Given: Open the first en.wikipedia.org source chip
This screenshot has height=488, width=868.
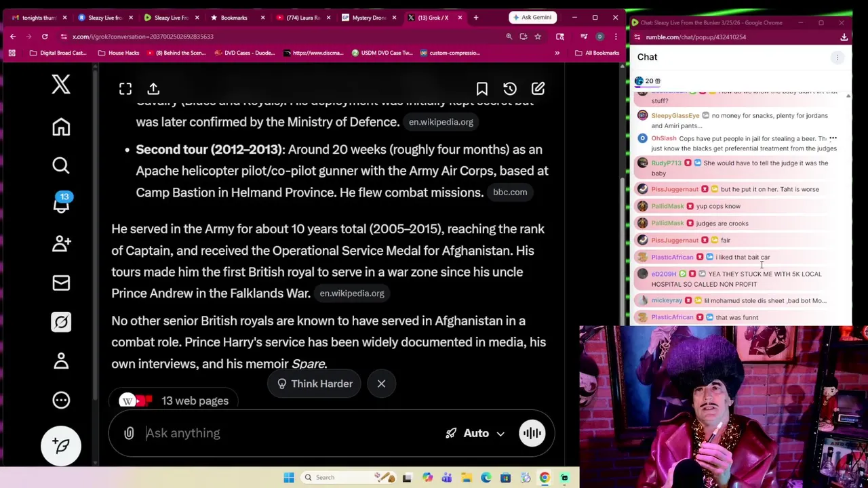Looking at the screenshot, I should tap(441, 122).
